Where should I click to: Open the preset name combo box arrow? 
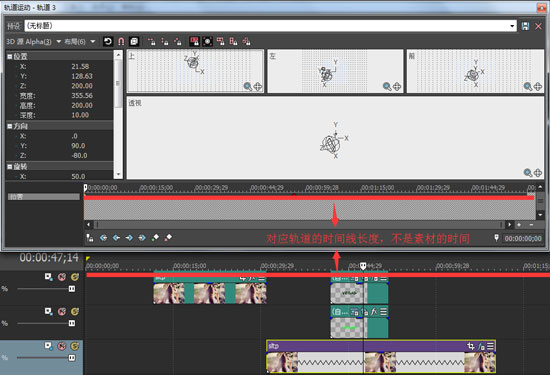(x=512, y=26)
